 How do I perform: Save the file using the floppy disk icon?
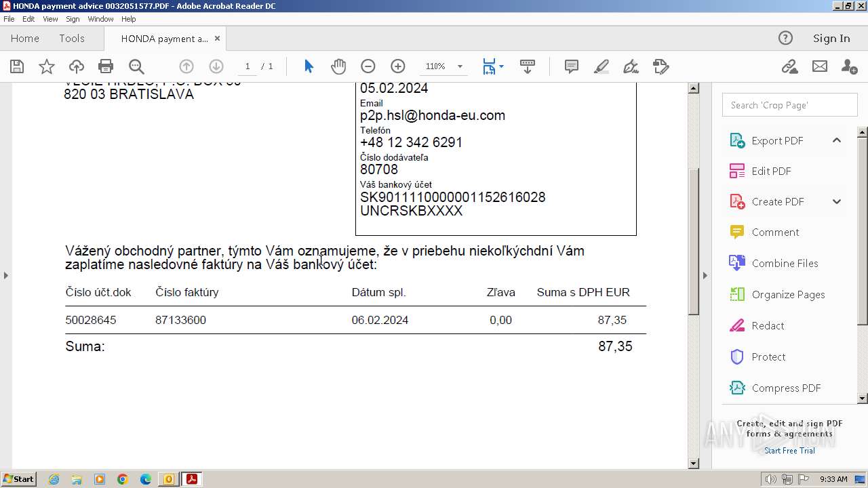click(17, 66)
